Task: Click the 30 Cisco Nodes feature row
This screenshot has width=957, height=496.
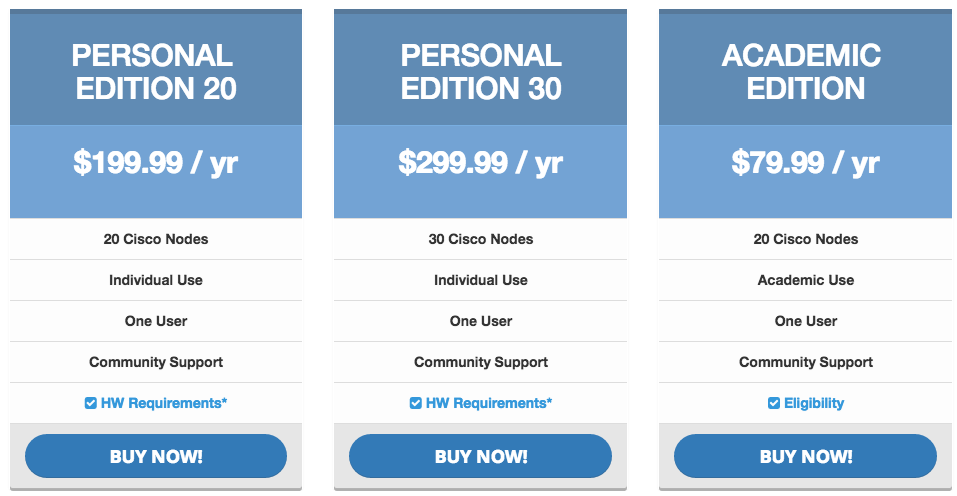Action: (x=481, y=239)
